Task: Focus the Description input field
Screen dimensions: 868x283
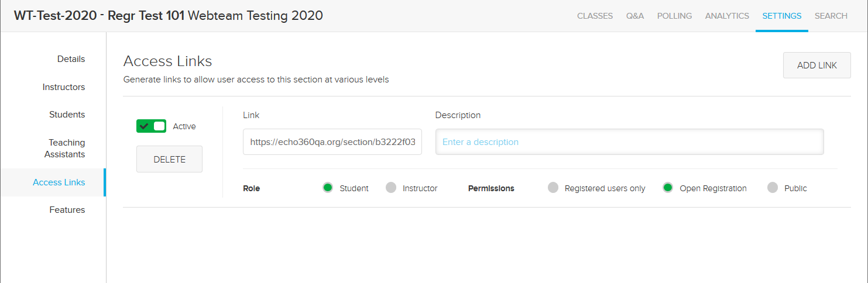Action: pyautogui.click(x=630, y=142)
